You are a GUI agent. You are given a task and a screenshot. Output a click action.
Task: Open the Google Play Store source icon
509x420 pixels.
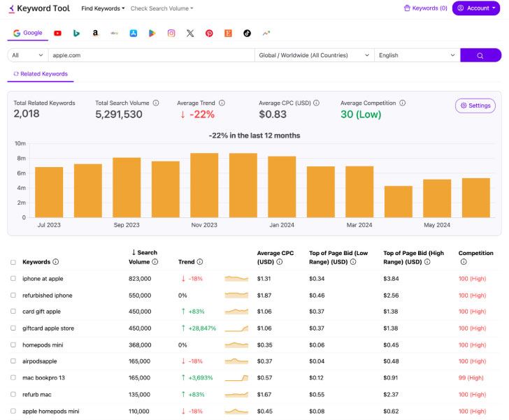point(152,33)
